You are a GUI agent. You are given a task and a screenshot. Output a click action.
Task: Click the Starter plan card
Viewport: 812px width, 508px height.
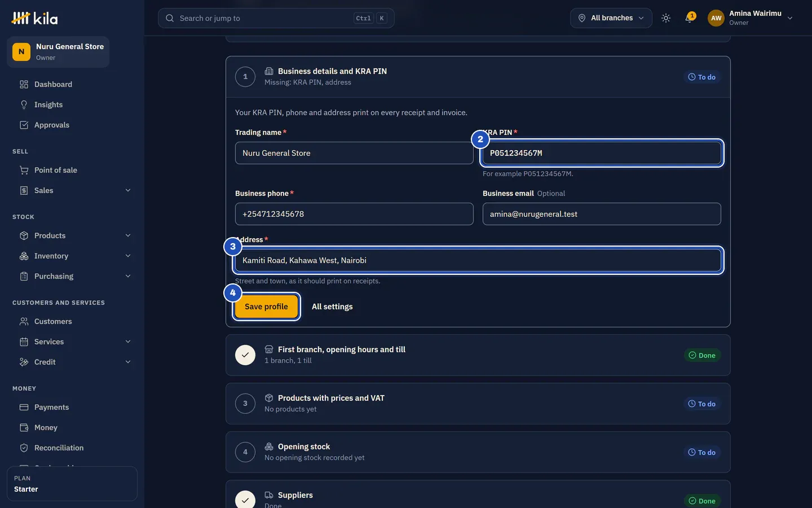point(72,484)
